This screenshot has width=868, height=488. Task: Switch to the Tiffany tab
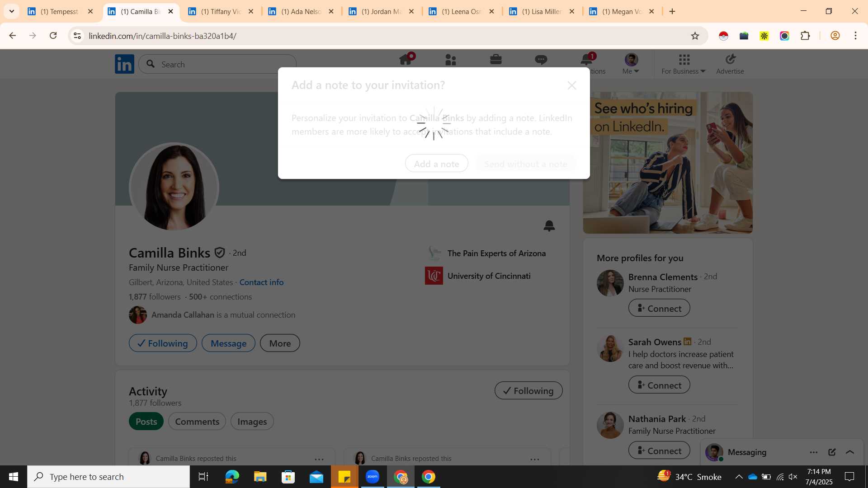[221, 11]
